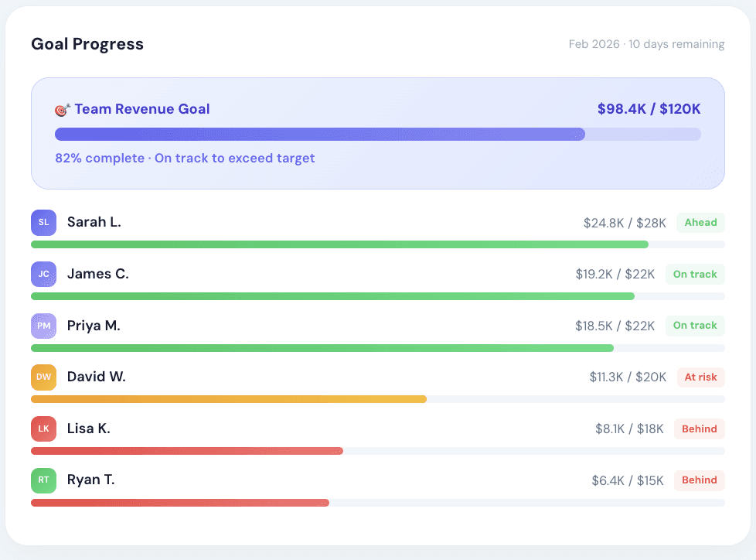Viewport: 756px width, 560px height.
Task: Click the target emoji beside Team Revenue Goal
Action: coord(62,108)
